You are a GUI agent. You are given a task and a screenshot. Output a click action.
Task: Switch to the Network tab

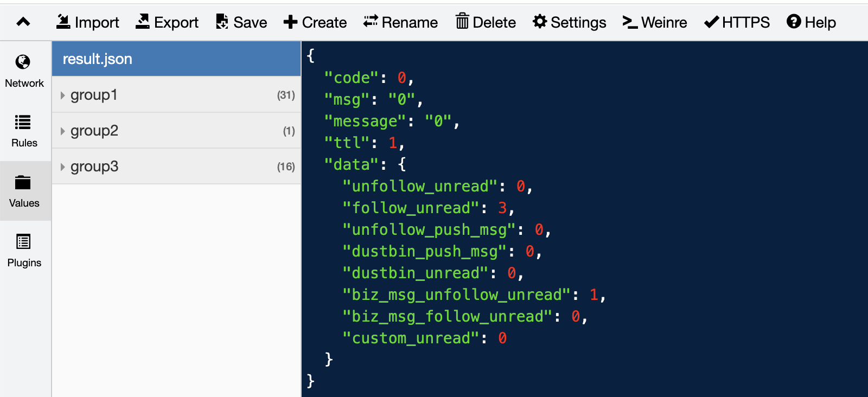(x=24, y=72)
